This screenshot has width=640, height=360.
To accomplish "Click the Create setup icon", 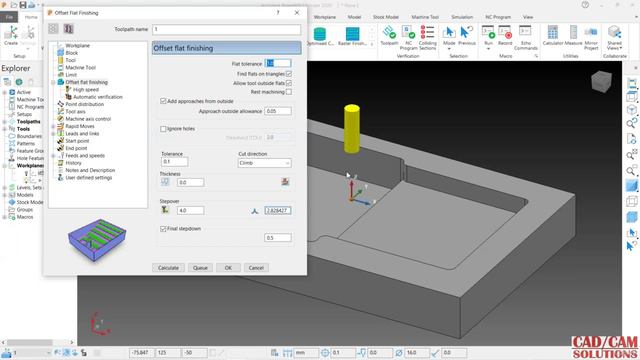I will (11, 33).
